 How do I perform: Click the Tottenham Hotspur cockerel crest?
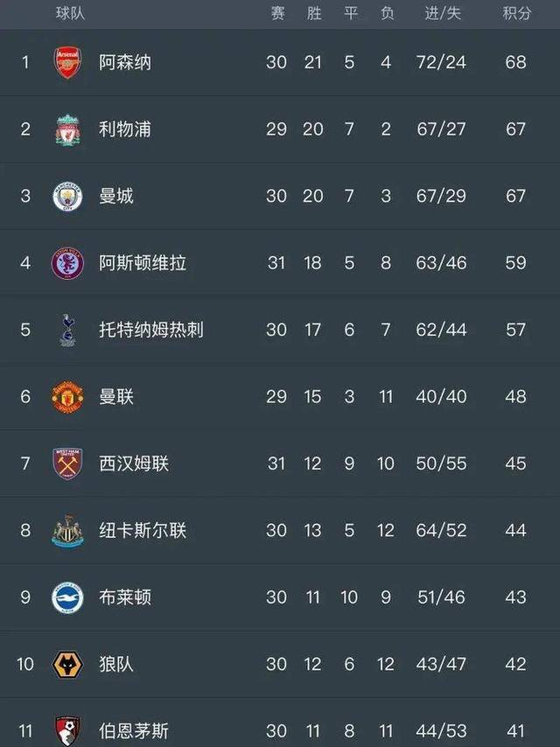click(67, 330)
